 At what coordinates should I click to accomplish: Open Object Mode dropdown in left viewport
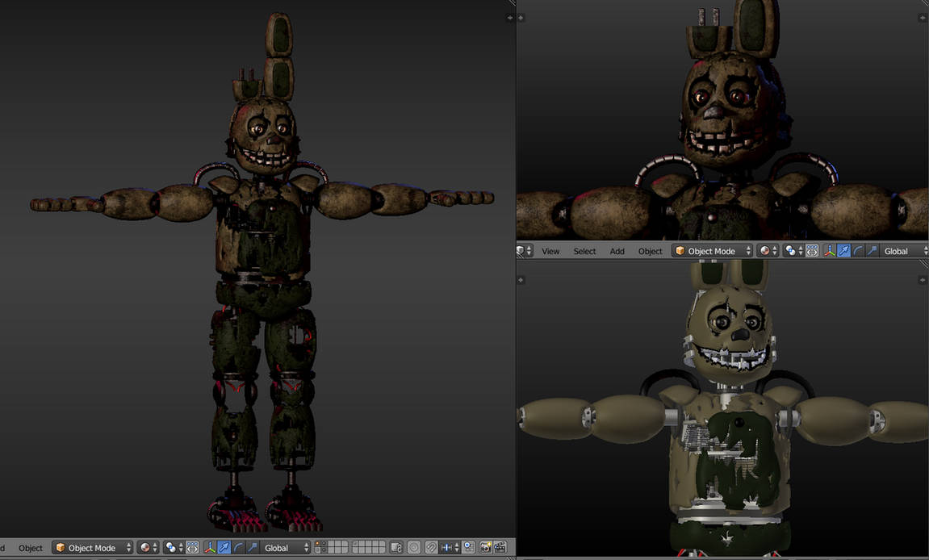click(93, 548)
